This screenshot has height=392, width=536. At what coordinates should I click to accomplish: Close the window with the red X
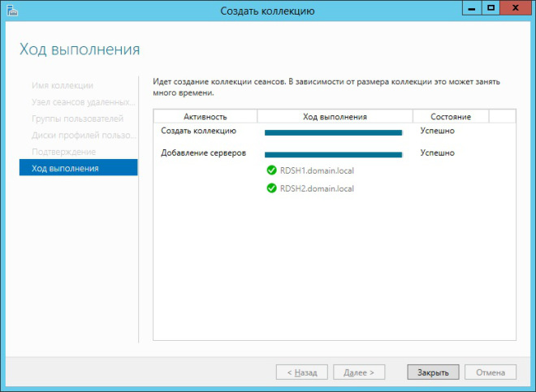tap(517, 8)
